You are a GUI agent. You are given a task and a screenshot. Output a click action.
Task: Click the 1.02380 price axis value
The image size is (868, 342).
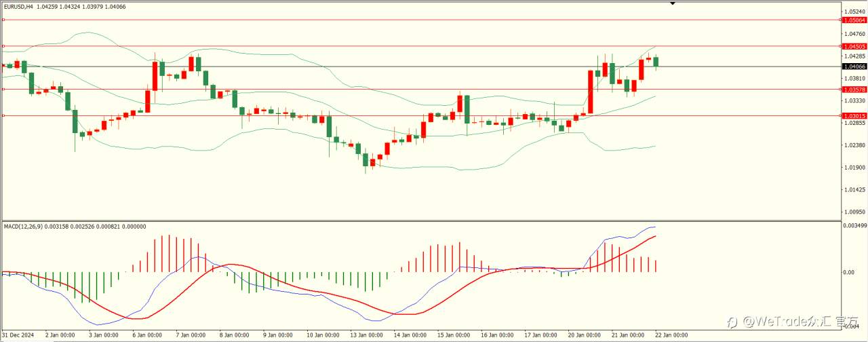coord(856,145)
